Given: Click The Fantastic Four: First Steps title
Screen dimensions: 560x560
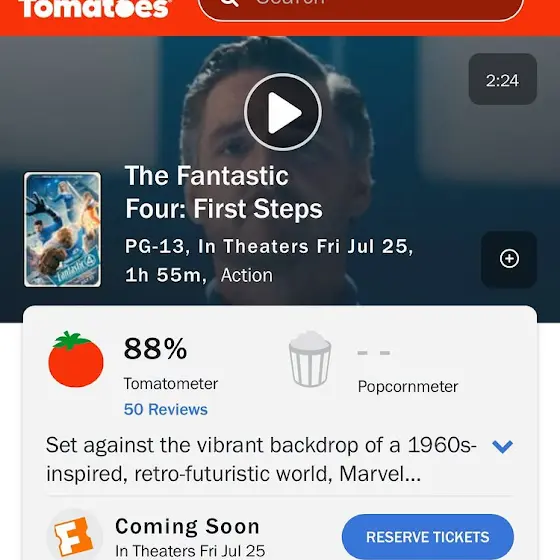Looking at the screenshot, I should [x=224, y=192].
